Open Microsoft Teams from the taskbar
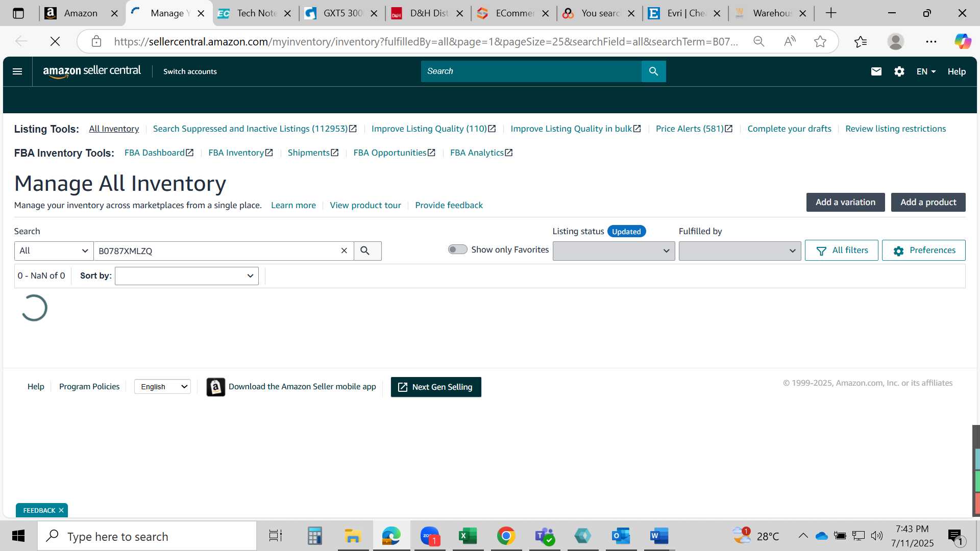 [545, 536]
